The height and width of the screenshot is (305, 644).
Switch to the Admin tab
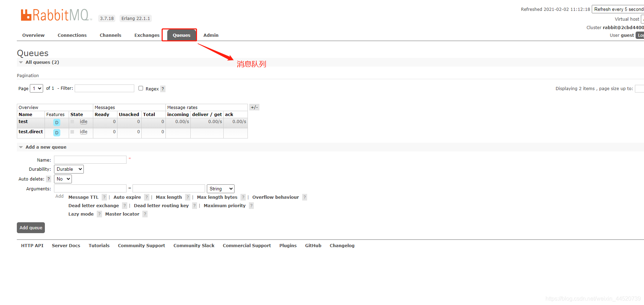coord(211,35)
